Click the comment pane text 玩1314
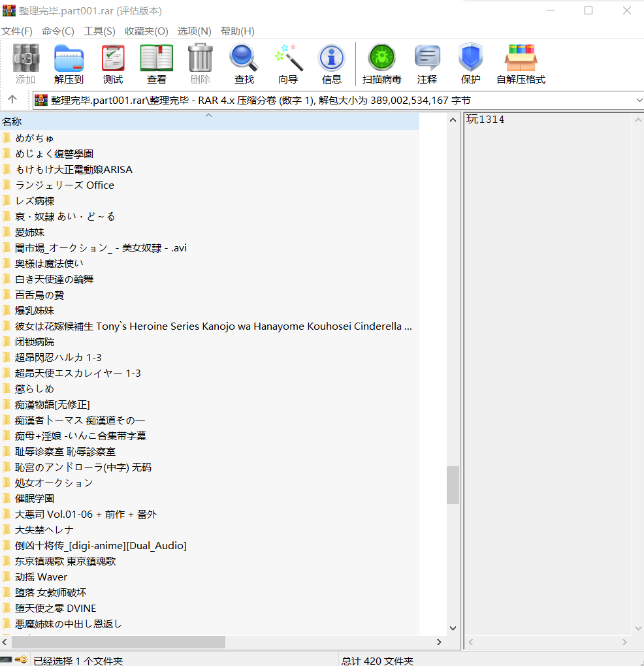644x666 pixels. (485, 119)
